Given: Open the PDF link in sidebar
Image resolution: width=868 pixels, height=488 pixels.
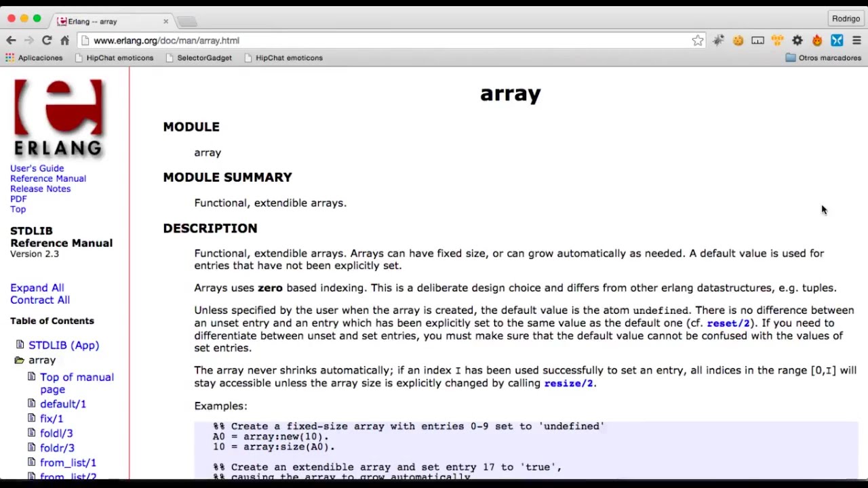Looking at the screenshot, I should click(18, 199).
